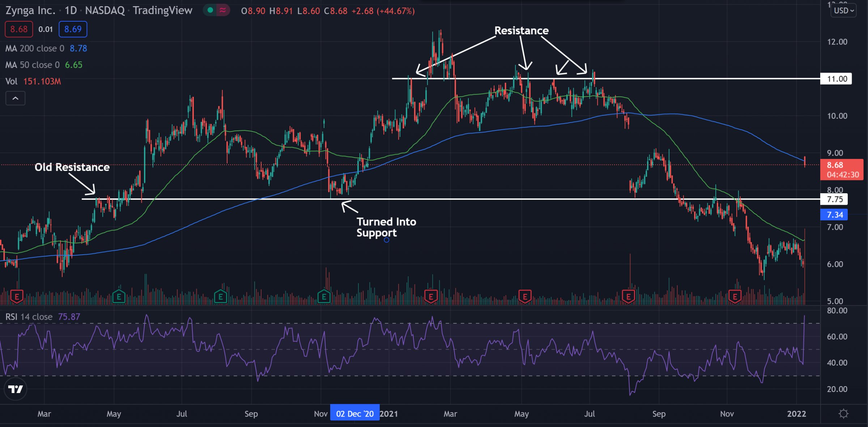Image resolution: width=868 pixels, height=427 pixels.
Task: Click the pink approximate-data icon beside title
Action: coord(223,10)
